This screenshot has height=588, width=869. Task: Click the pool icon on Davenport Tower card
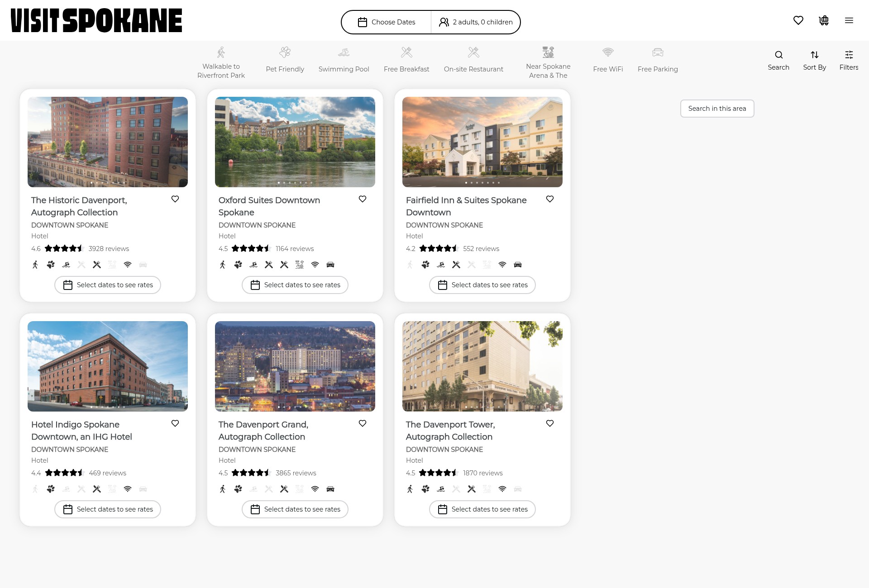click(x=441, y=489)
